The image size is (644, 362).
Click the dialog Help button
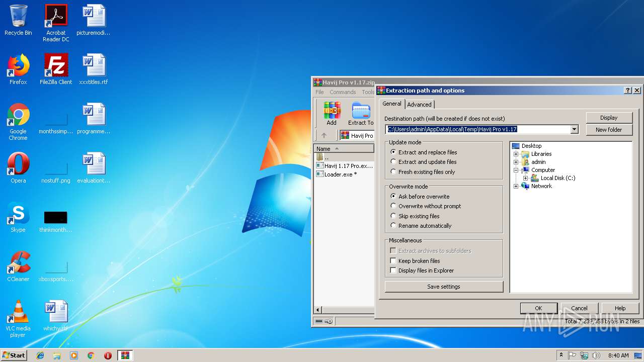(x=620, y=308)
